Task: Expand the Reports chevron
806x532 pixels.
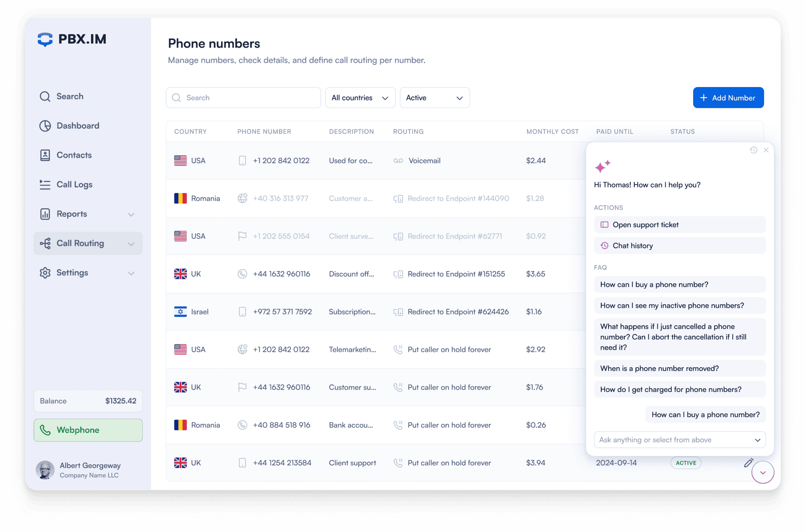Action: [131, 214]
